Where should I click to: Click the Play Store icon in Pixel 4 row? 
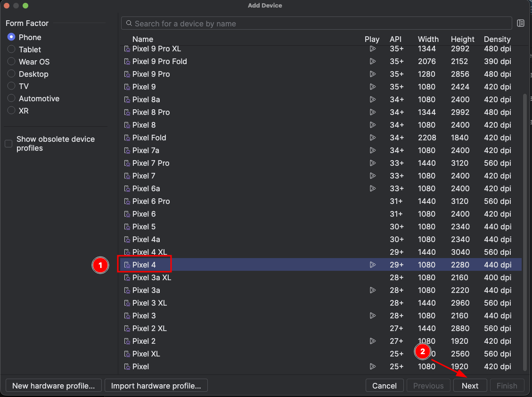tap(373, 265)
